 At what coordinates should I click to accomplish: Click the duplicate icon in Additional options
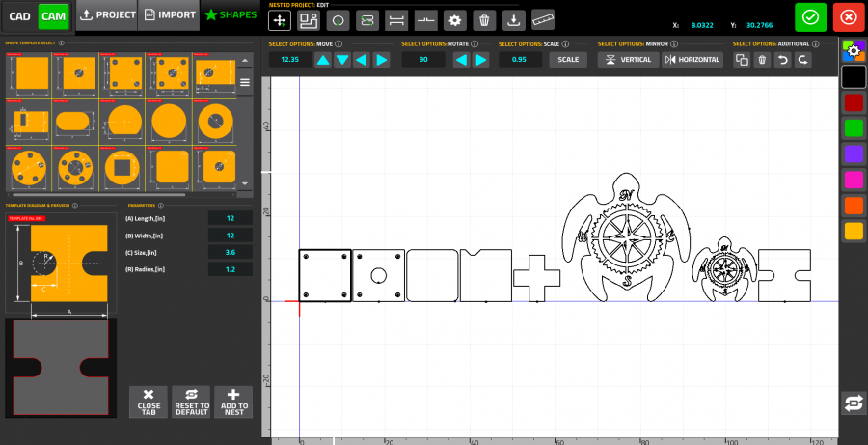click(x=742, y=60)
